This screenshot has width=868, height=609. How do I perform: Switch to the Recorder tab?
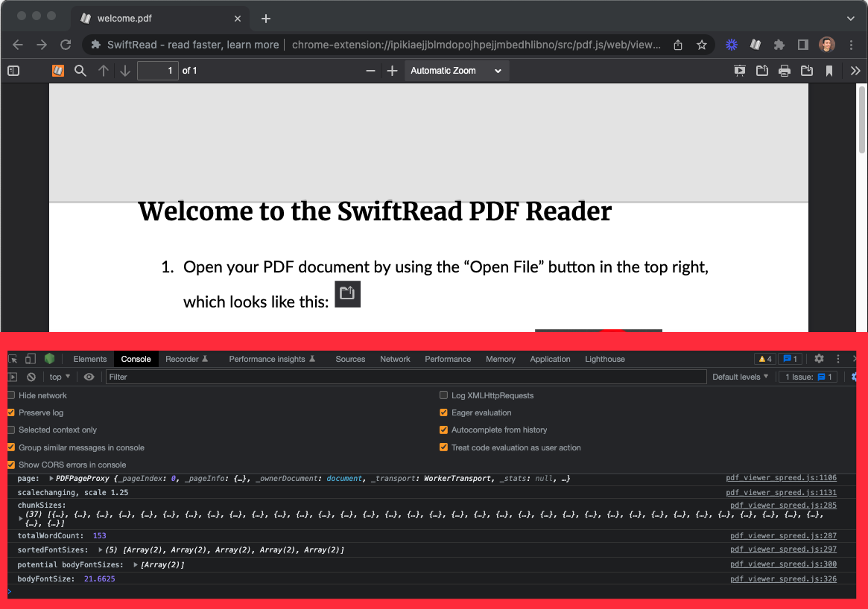[x=186, y=359]
